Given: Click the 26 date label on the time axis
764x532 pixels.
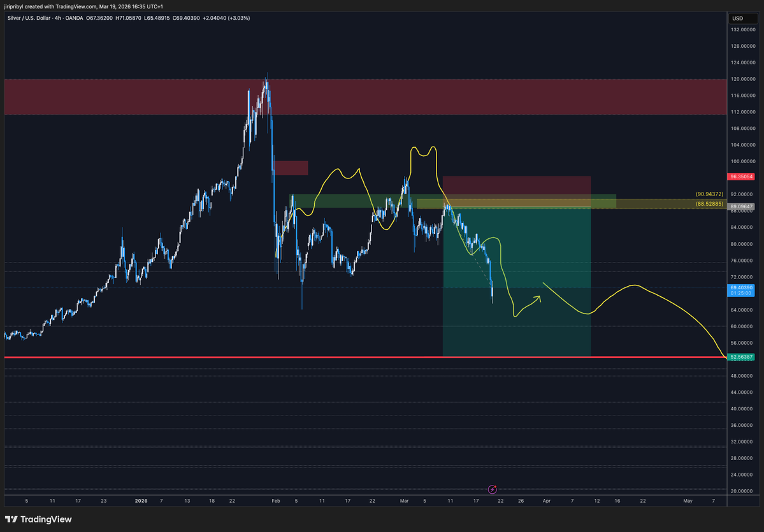Looking at the screenshot, I should coord(521,501).
